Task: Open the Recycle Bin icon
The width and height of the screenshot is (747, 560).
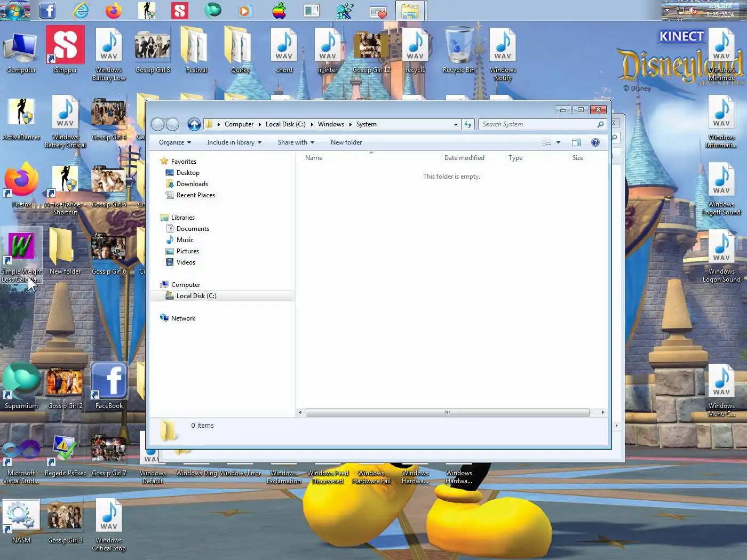Action: (458, 51)
